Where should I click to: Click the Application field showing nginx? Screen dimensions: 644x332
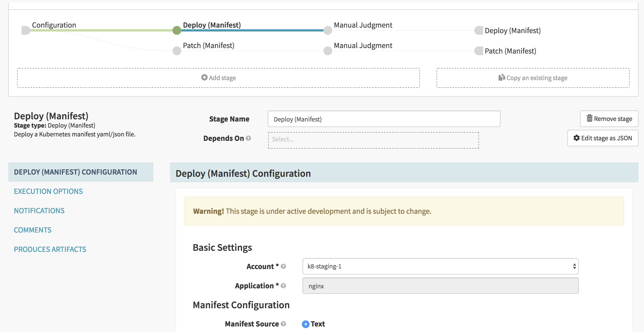[x=440, y=286]
